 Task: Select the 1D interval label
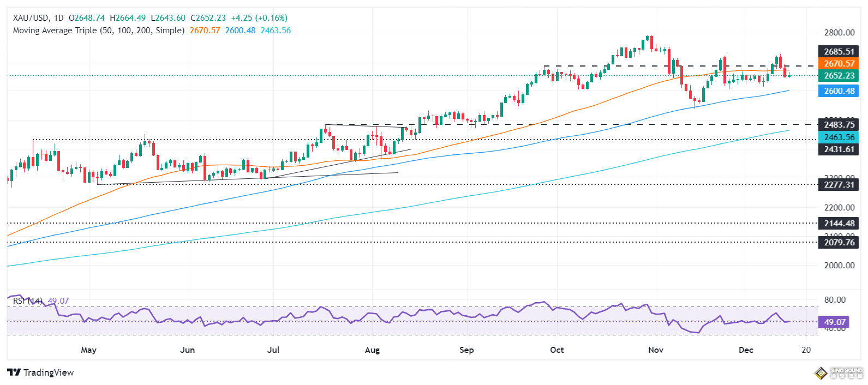click(58, 18)
